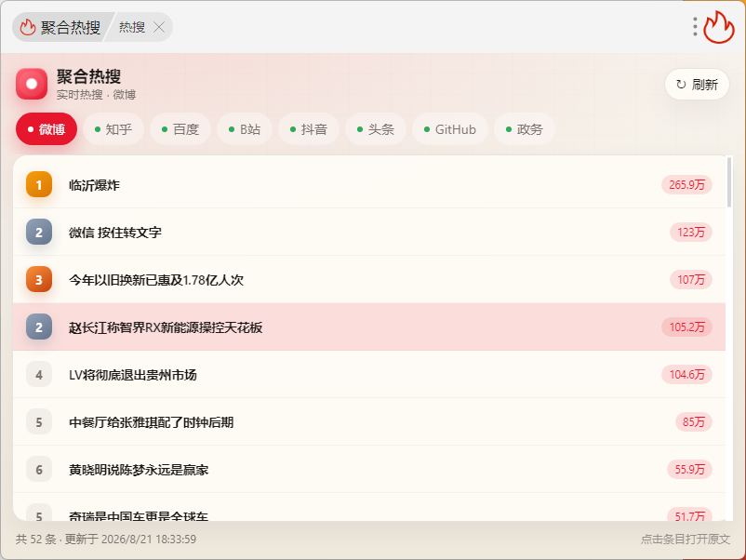This screenshot has width=746, height=560.
Task: Select the 微博 source tab
Action: point(47,129)
